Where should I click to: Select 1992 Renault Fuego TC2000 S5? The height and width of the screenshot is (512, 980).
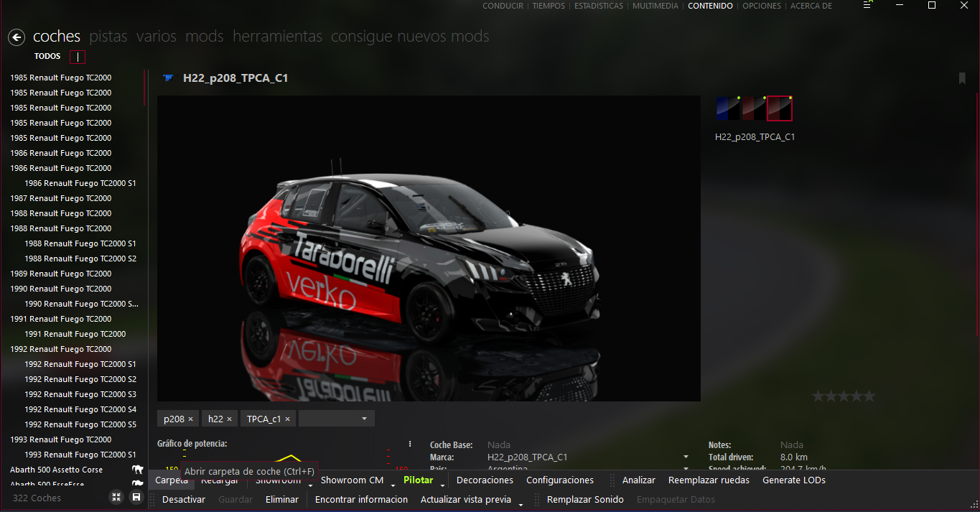point(80,424)
